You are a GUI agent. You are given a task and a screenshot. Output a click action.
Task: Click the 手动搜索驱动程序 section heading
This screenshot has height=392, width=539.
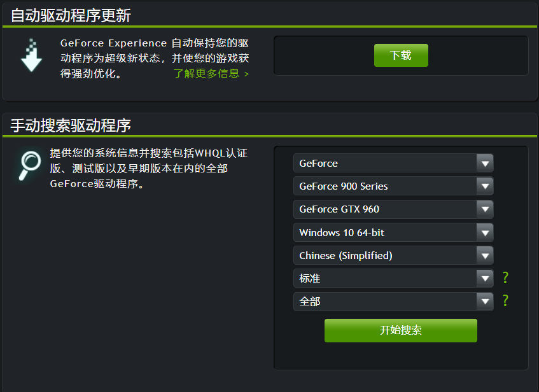point(71,125)
